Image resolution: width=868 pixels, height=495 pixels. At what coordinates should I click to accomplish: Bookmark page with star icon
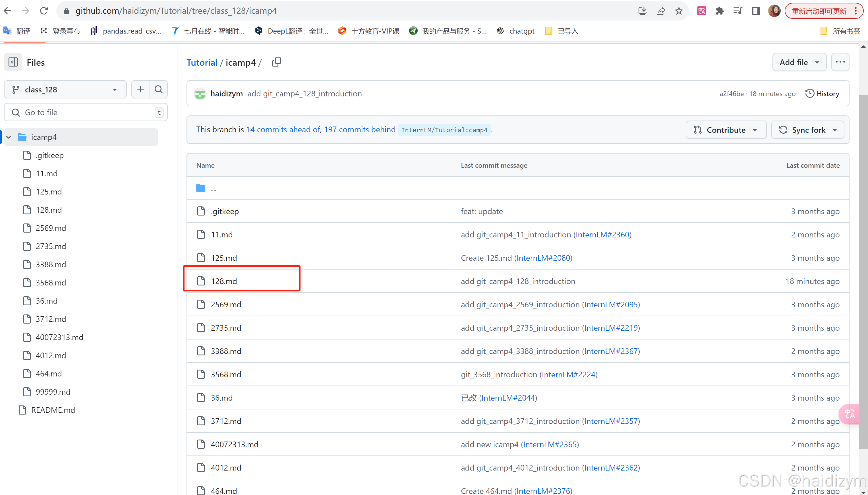pos(679,11)
